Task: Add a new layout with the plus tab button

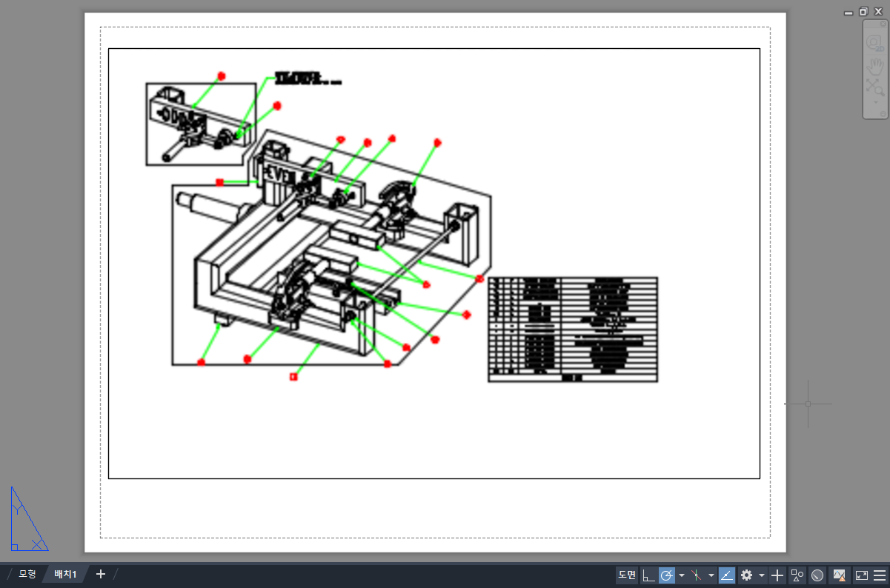Action: coord(101,574)
